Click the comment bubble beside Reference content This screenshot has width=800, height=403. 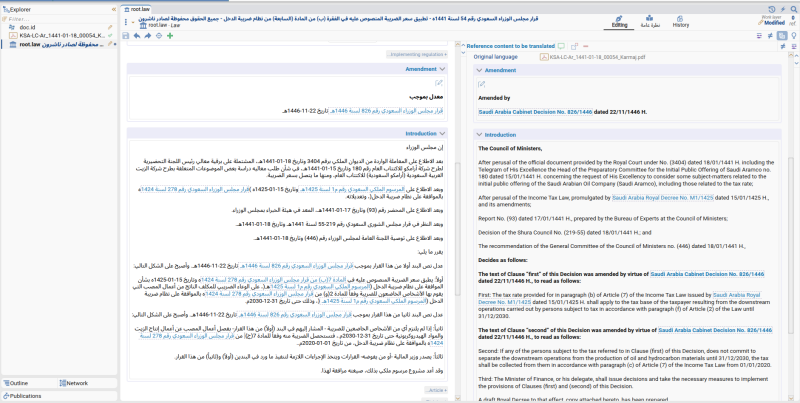coord(561,46)
